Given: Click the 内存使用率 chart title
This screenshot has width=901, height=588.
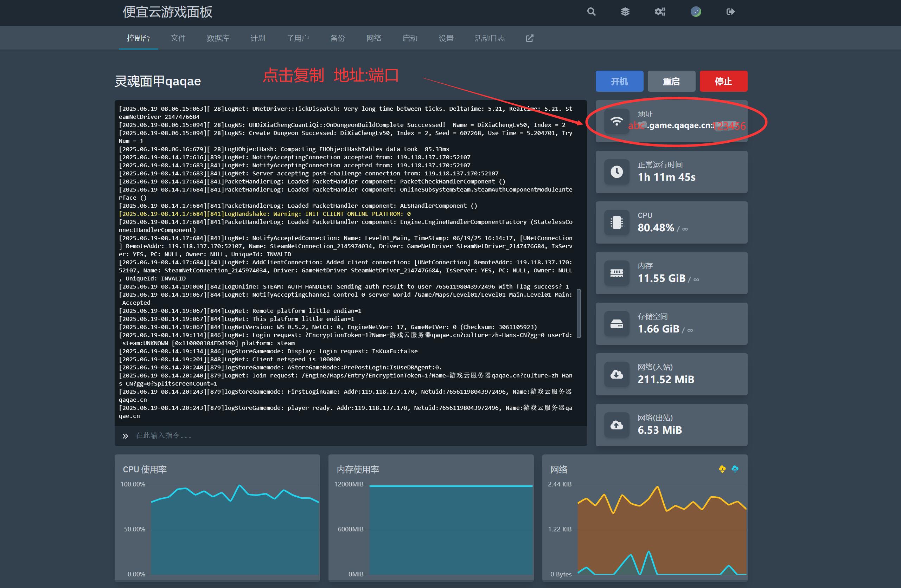Looking at the screenshot, I should (358, 470).
